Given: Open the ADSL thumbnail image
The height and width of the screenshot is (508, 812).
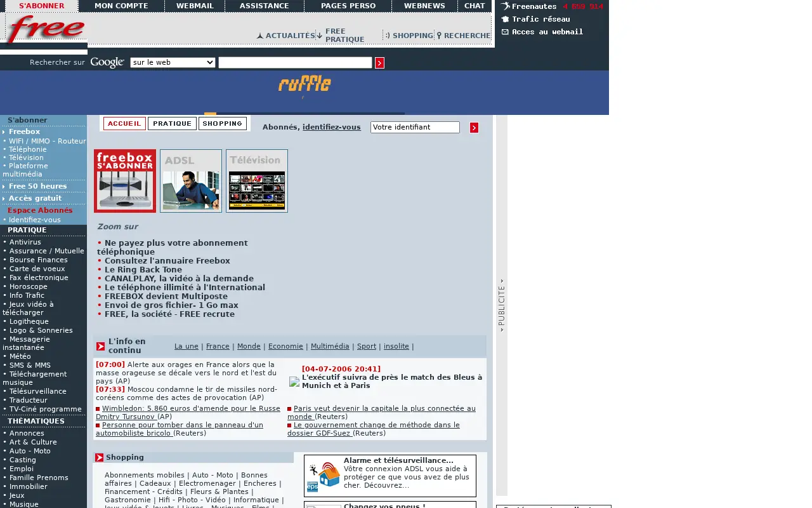Looking at the screenshot, I should tap(191, 181).
